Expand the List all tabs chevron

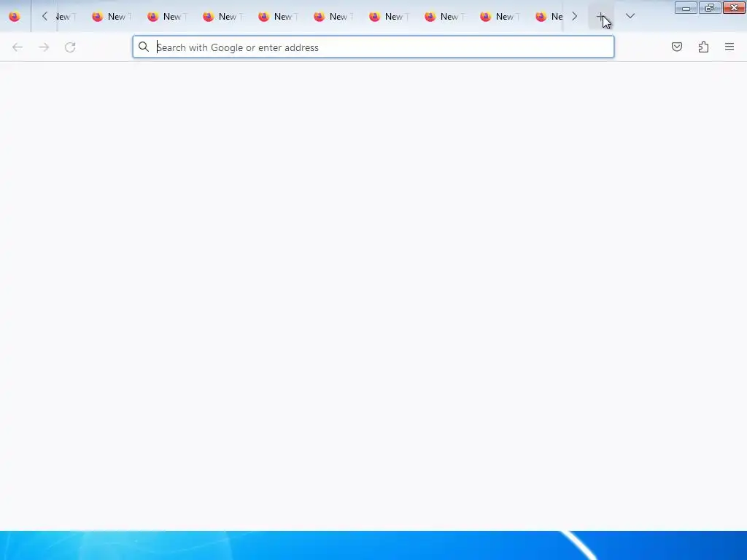(630, 16)
